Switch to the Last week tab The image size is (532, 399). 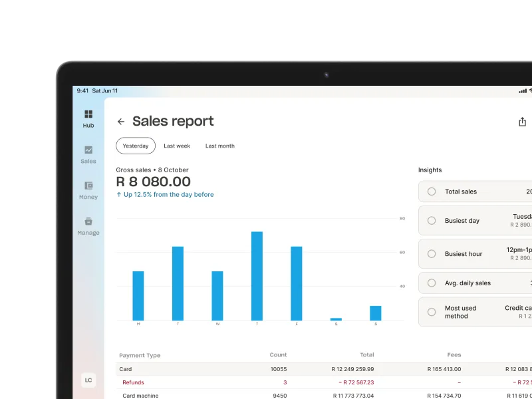[x=177, y=146]
